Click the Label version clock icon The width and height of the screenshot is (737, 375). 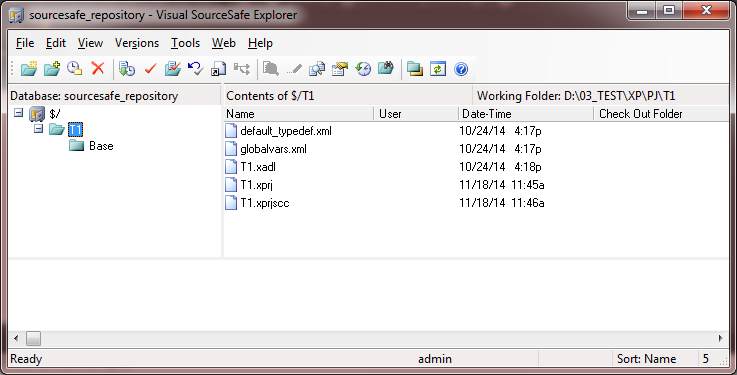[75, 69]
